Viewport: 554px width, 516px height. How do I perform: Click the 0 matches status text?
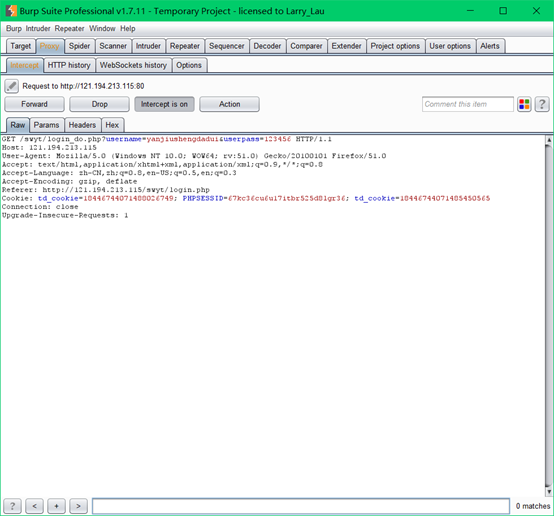point(533,506)
